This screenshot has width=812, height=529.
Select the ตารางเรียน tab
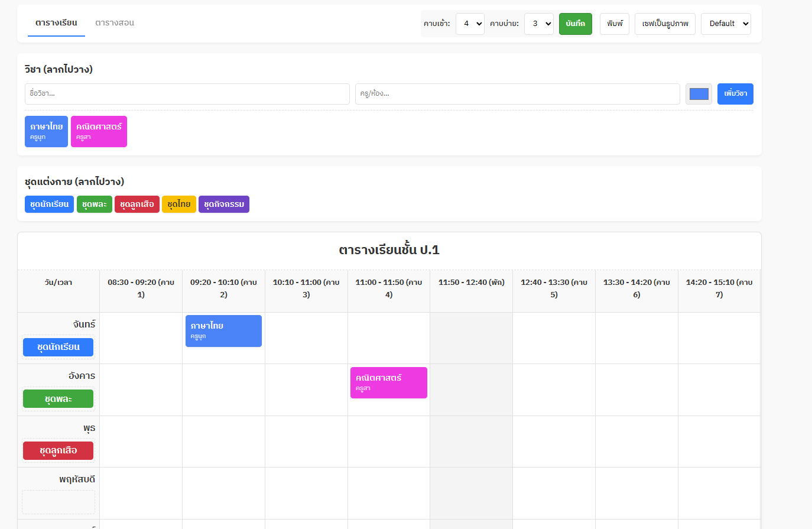point(56,23)
